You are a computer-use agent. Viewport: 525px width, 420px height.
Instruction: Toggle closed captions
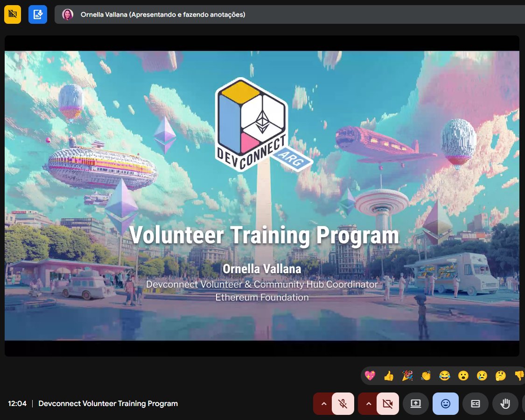click(x=476, y=404)
